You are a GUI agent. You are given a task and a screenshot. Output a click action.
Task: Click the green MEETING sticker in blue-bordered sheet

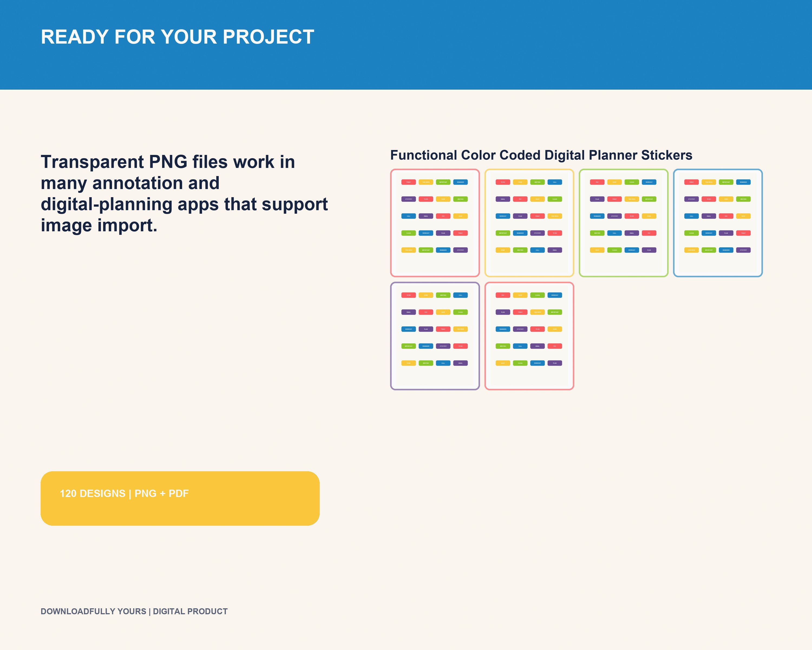[x=743, y=199]
